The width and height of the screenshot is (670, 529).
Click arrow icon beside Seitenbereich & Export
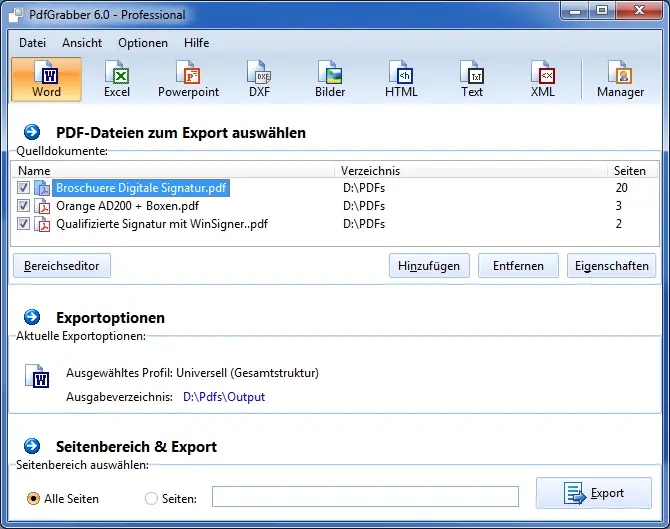(x=32, y=446)
